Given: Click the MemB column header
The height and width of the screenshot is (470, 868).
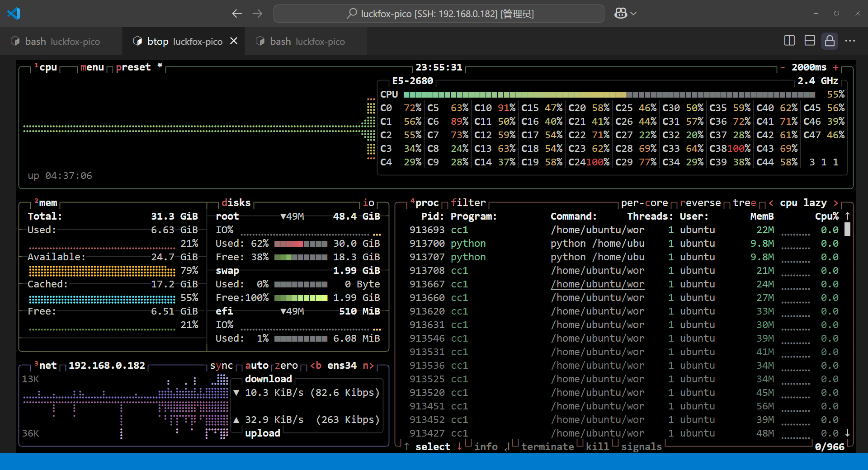Looking at the screenshot, I should tap(762, 216).
